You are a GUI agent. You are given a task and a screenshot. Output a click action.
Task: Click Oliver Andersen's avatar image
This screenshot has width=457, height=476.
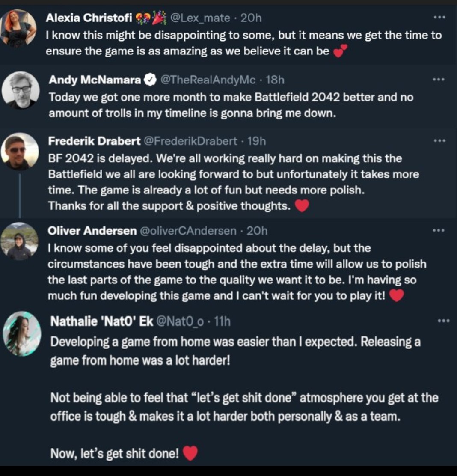point(19,241)
